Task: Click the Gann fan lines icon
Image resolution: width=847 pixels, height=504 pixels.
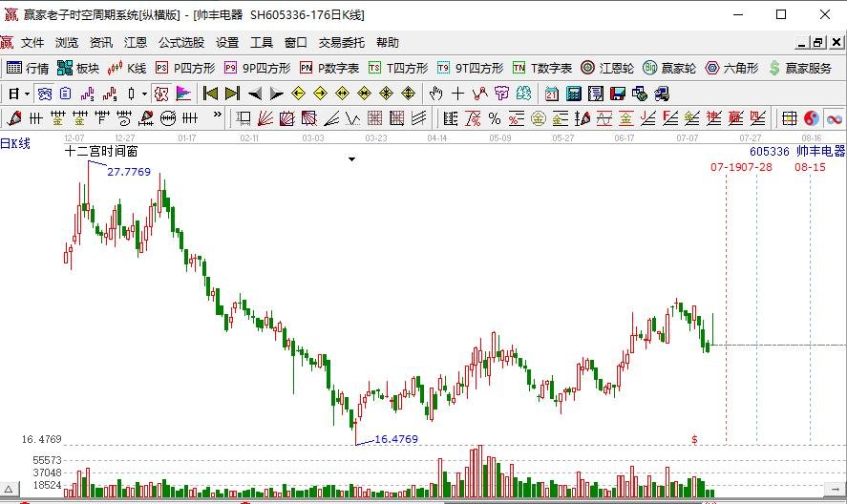Action: (265, 119)
